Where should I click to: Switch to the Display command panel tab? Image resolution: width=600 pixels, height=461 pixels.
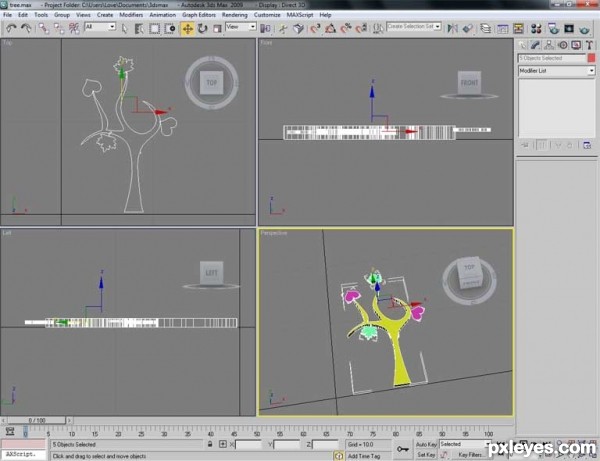pos(576,45)
